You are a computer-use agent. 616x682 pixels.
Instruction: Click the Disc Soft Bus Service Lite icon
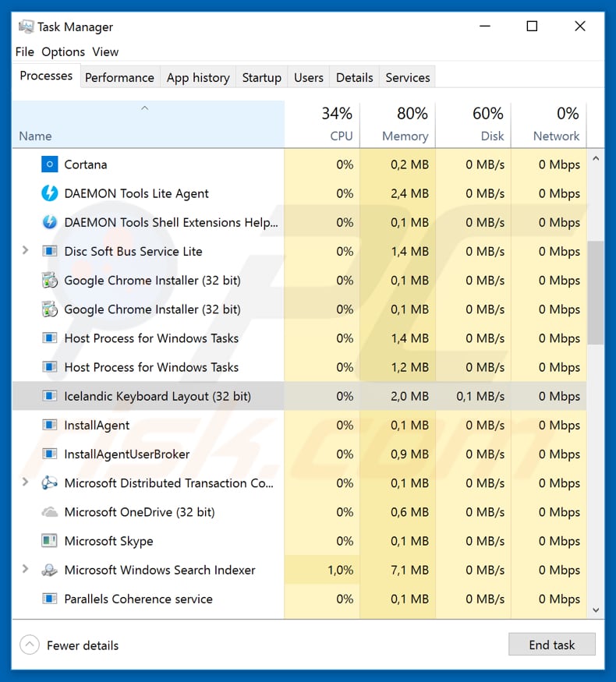(x=50, y=251)
